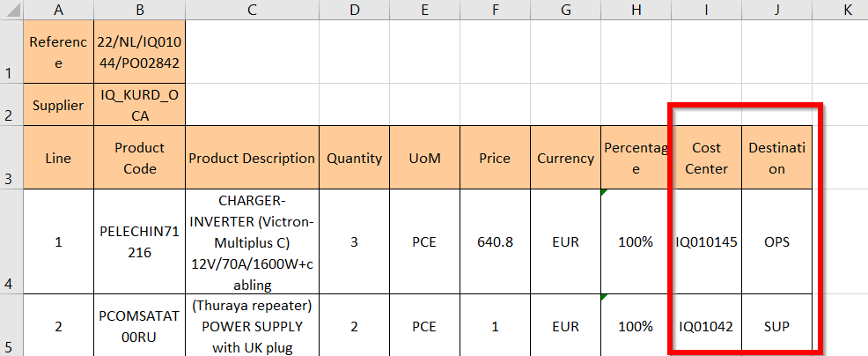The height and width of the screenshot is (356, 868).
Task: Click the IQ_KURD_OCA supplier value cell
Action: [x=139, y=105]
